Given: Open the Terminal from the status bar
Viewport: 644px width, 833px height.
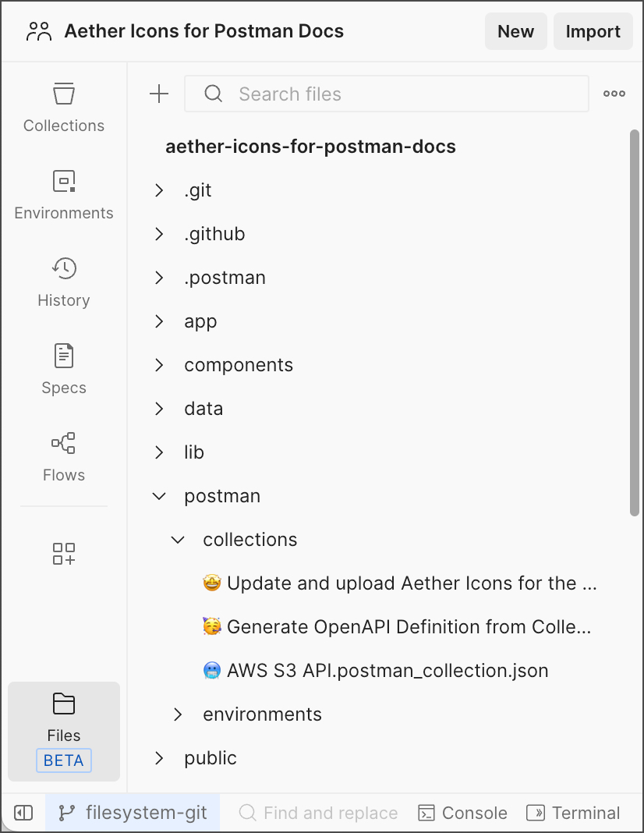Looking at the screenshot, I should 573,813.
